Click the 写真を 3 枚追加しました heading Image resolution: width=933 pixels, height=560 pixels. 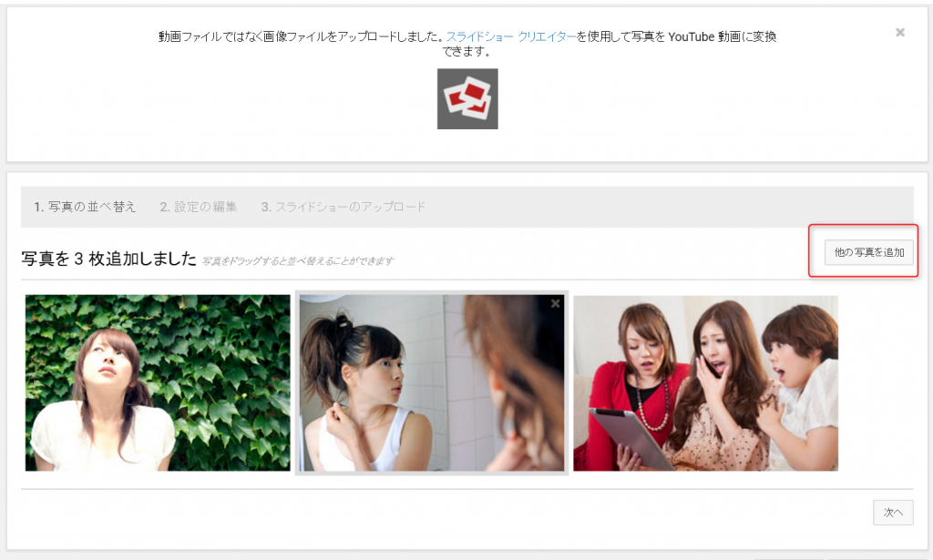point(109,259)
